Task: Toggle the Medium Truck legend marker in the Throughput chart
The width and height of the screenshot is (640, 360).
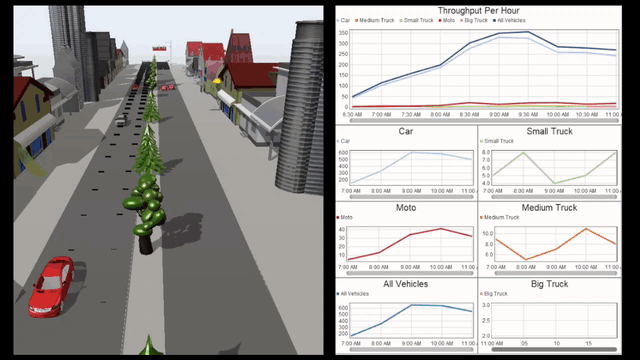Action: pyautogui.click(x=357, y=20)
